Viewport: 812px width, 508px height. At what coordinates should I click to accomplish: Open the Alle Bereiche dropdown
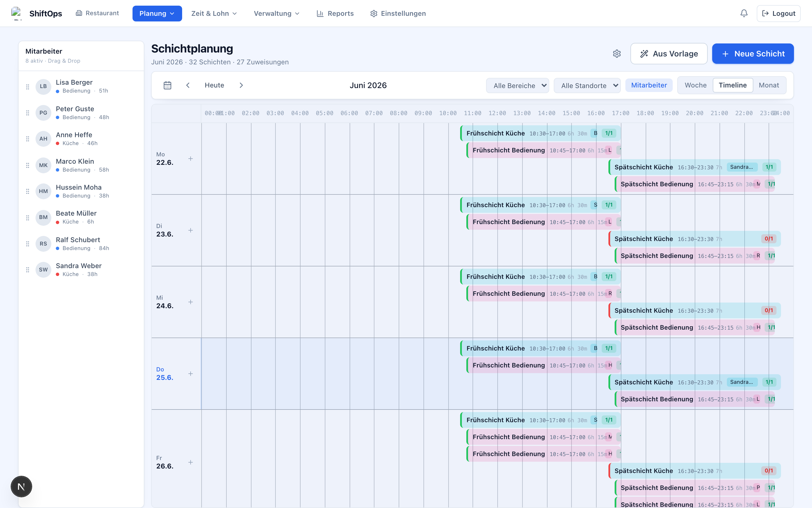coord(517,86)
